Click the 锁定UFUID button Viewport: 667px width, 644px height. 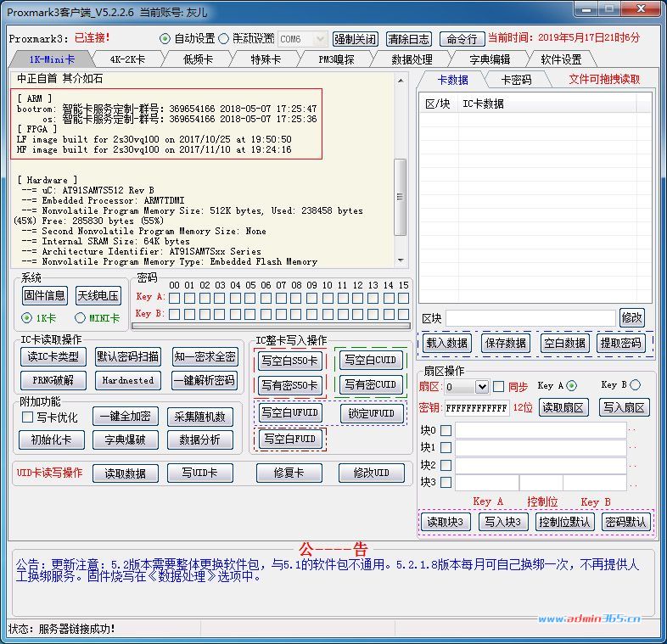371,413
